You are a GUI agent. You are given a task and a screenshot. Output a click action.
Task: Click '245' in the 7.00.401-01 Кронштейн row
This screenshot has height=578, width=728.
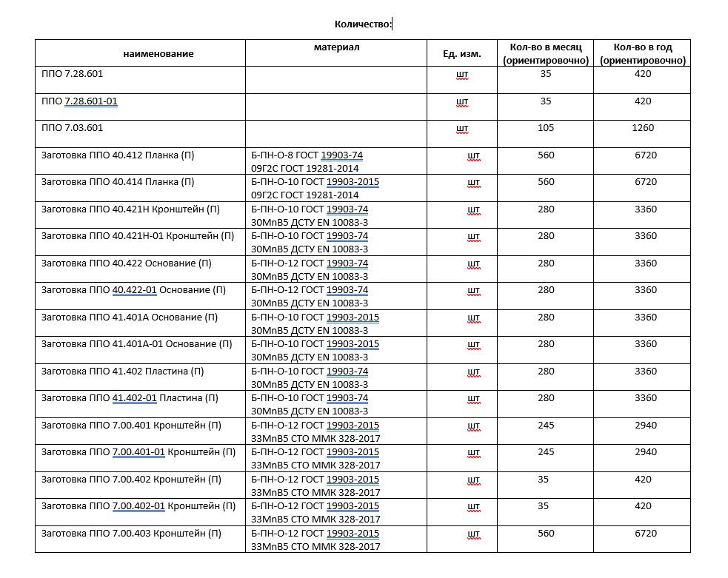tap(546, 452)
